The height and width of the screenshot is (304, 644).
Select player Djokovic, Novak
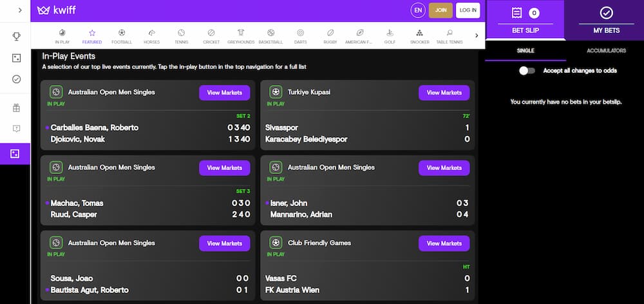78,139
